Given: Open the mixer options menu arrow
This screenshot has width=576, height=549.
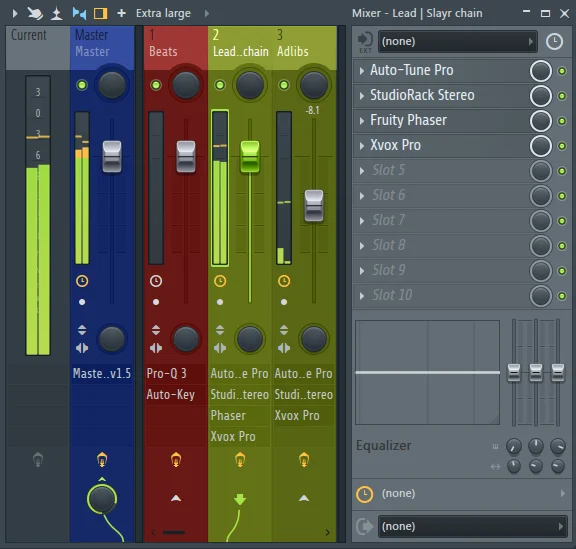Looking at the screenshot, I should tap(15, 14).
